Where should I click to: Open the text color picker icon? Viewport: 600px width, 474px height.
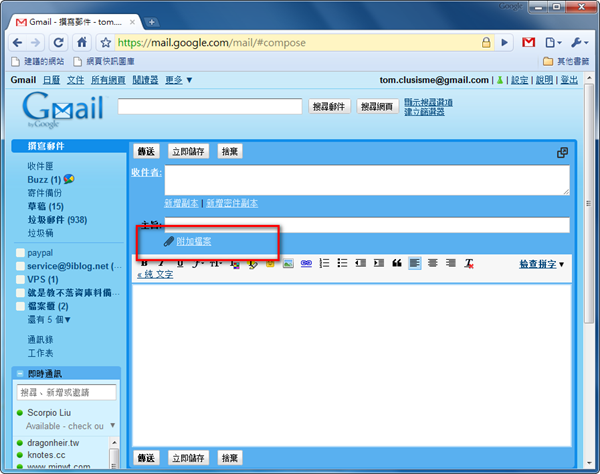[x=235, y=264]
